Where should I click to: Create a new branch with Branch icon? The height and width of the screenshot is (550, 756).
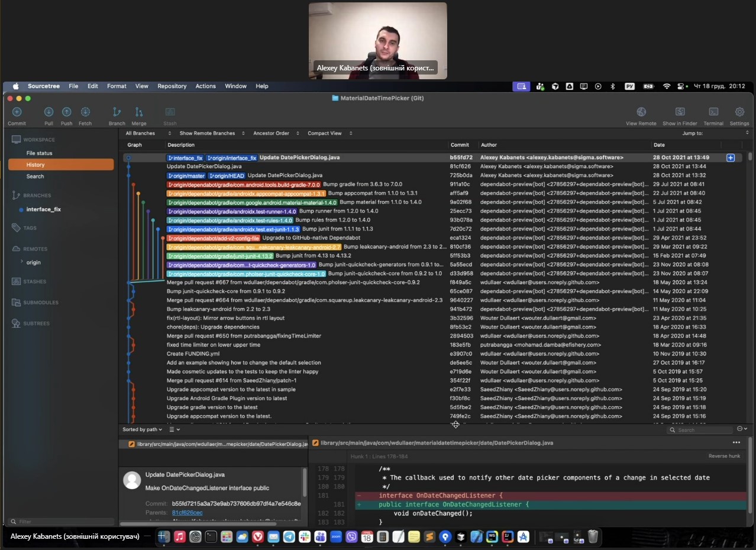coord(117,112)
